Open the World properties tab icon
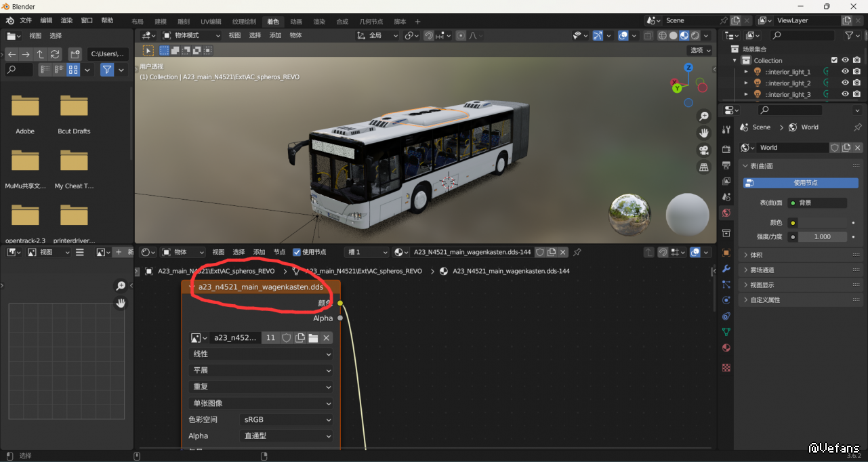The image size is (868, 462). pyautogui.click(x=726, y=213)
